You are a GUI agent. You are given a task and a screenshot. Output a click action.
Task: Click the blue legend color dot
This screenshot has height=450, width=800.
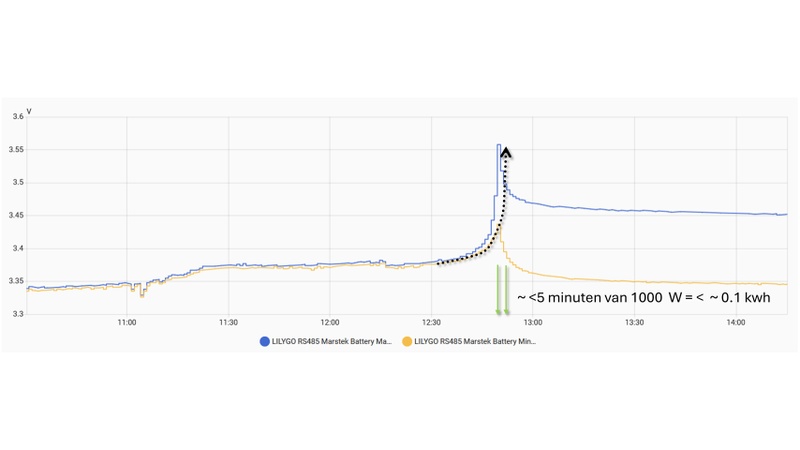coord(264,342)
